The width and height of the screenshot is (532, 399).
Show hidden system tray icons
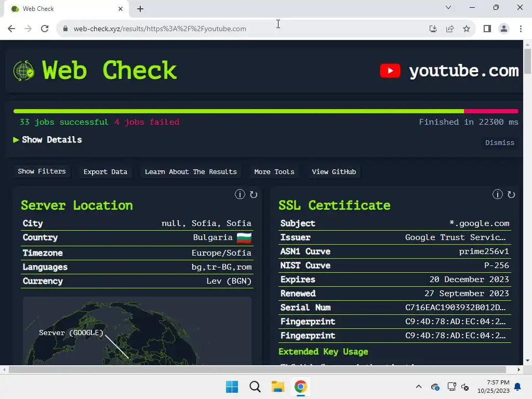pyautogui.click(x=419, y=387)
